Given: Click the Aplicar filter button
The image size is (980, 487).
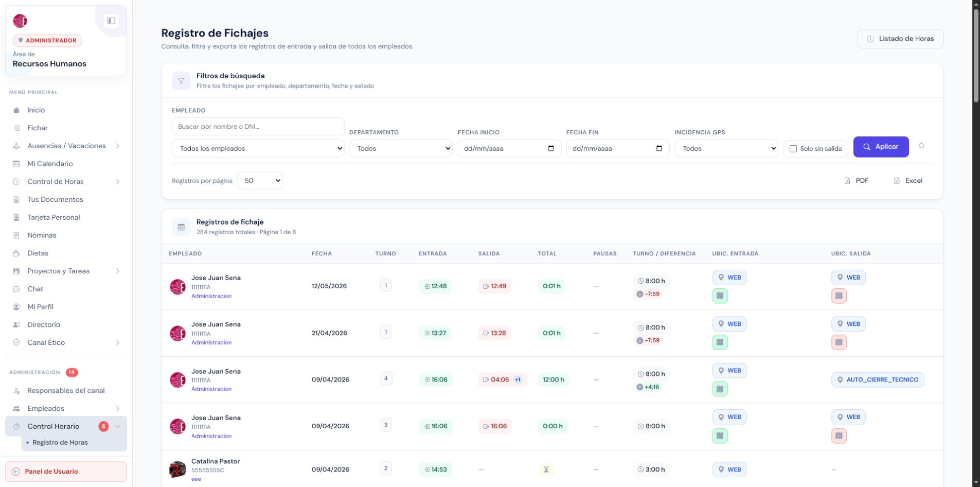Looking at the screenshot, I should pos(881,147).
